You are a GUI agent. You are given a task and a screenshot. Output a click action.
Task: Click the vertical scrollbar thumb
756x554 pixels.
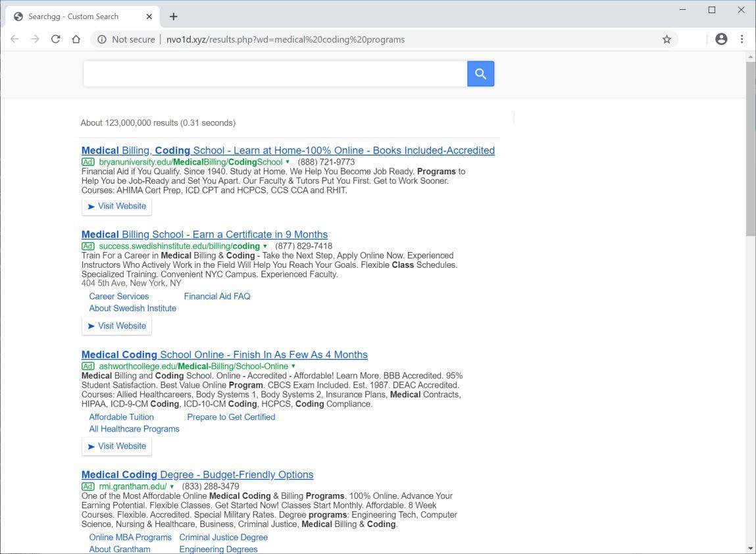pyautogui.click(x=750, y=149)
